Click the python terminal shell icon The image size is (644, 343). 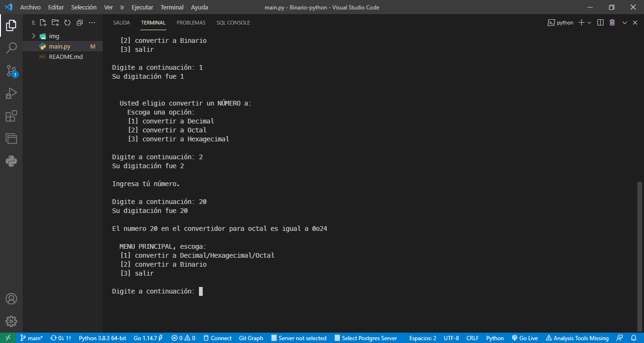coord(551,23)
